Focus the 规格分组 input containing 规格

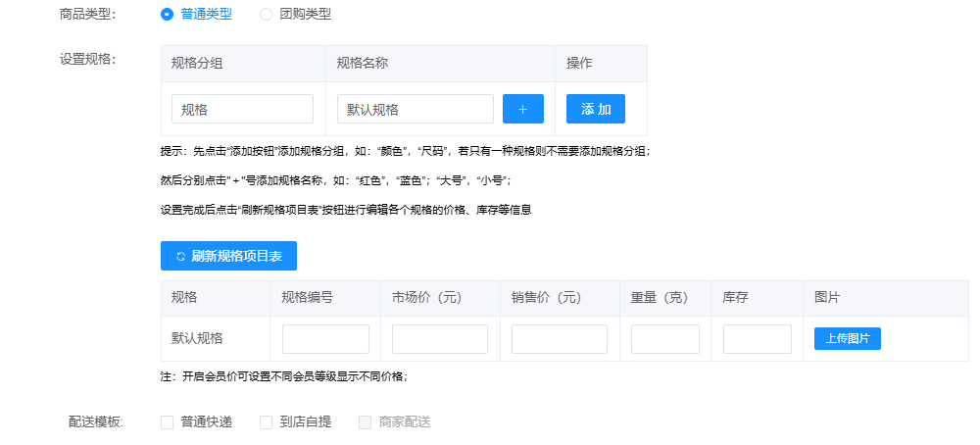(x=242, y=109)
